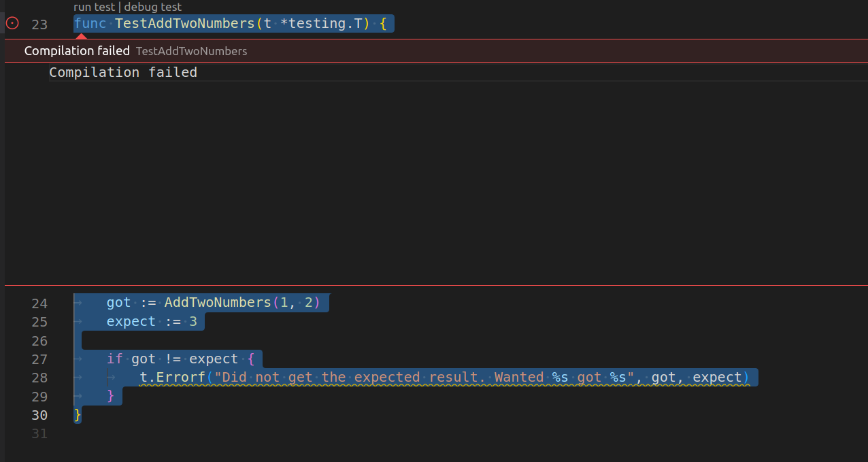Click the TestAddTwoNumbers label in peek header
Screen dimensions: 868x462
[x=191, y=52]
